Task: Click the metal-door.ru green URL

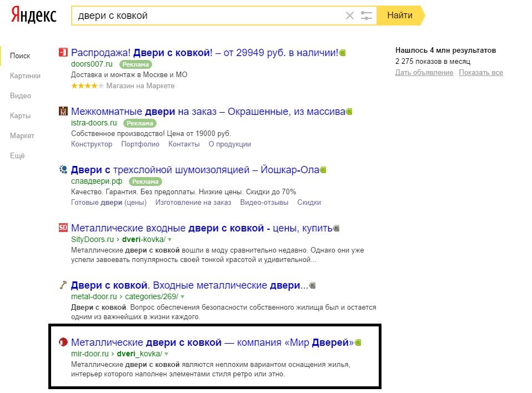Action: (94, 296)
